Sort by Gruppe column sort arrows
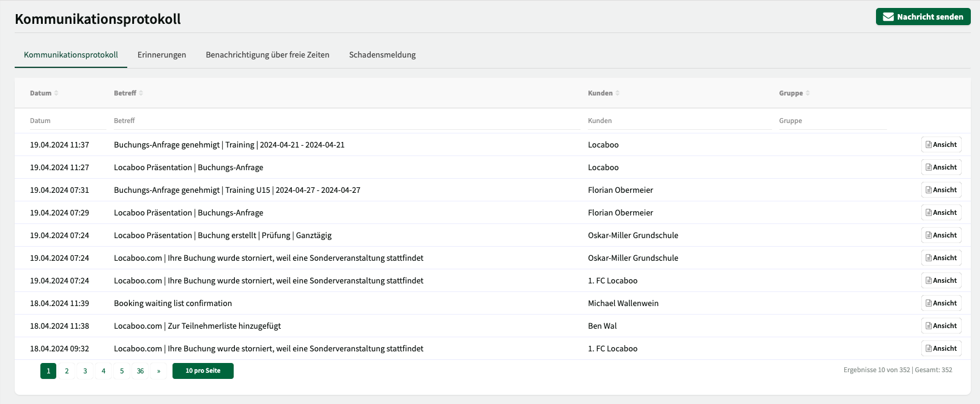980x404 pixels. 807,93
